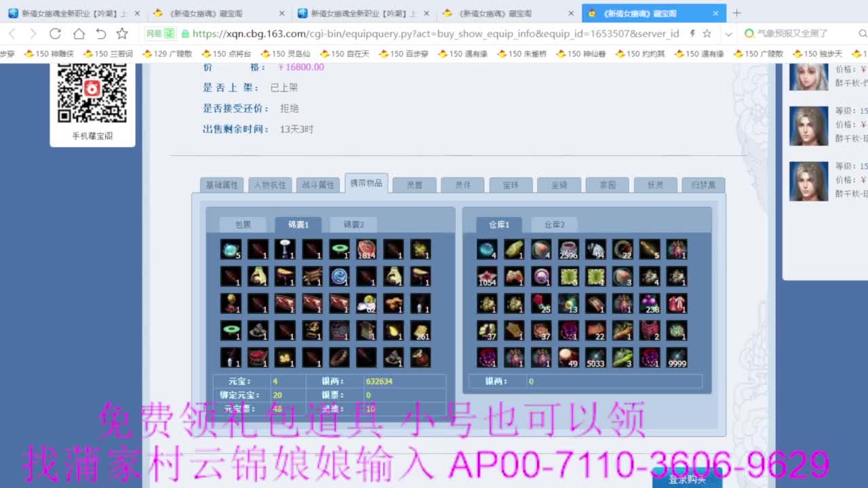Switch to the 基础属性 tab

pyautogui.click(x=221, y=184)
